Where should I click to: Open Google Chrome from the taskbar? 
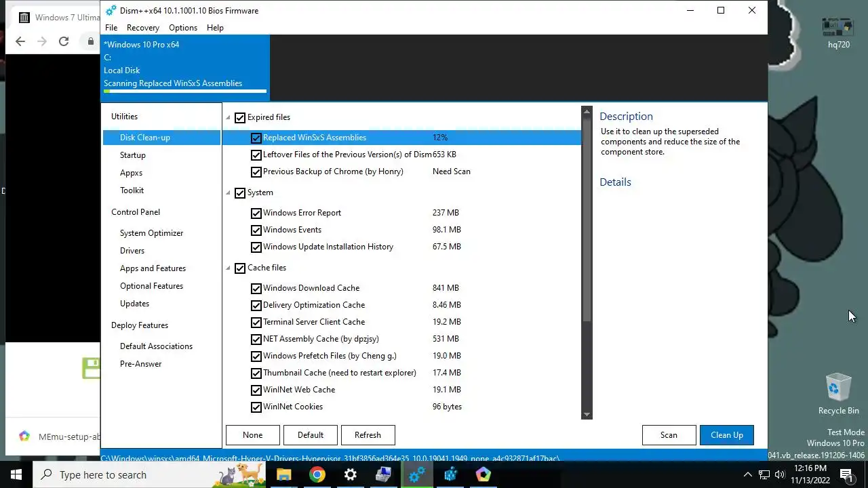click(317, 474)
